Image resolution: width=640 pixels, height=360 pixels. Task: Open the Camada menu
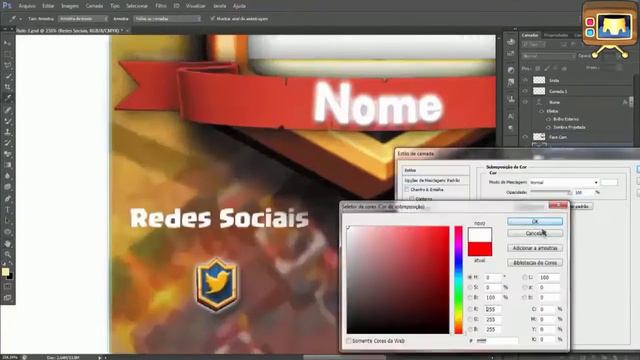94,6
